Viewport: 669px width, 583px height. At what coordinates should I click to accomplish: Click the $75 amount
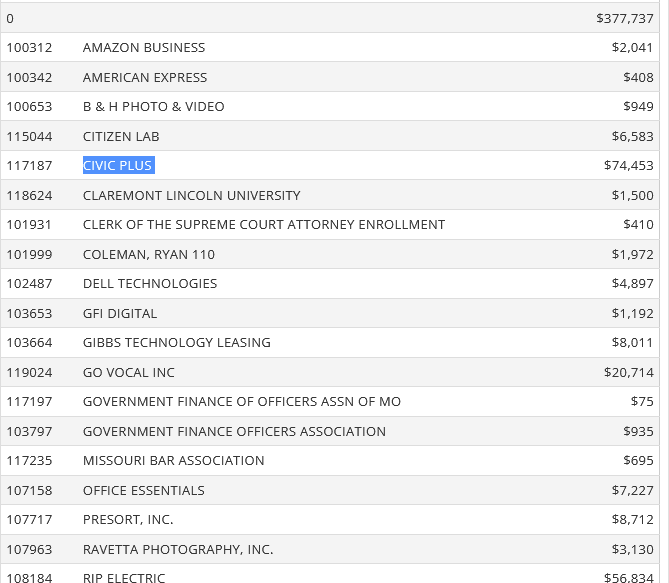click(x=642, y=402)
